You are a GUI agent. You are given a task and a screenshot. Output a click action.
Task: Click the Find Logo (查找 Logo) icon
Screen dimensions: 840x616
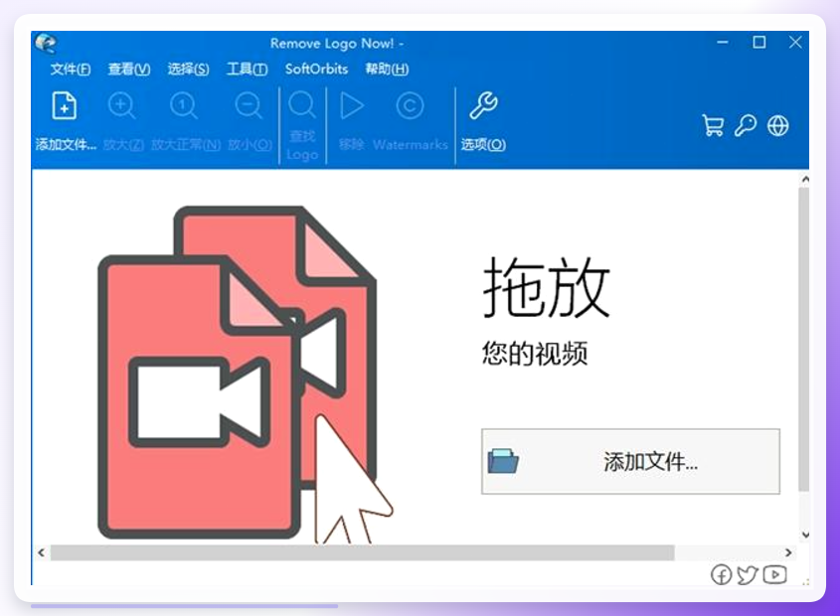coord(302,104)
